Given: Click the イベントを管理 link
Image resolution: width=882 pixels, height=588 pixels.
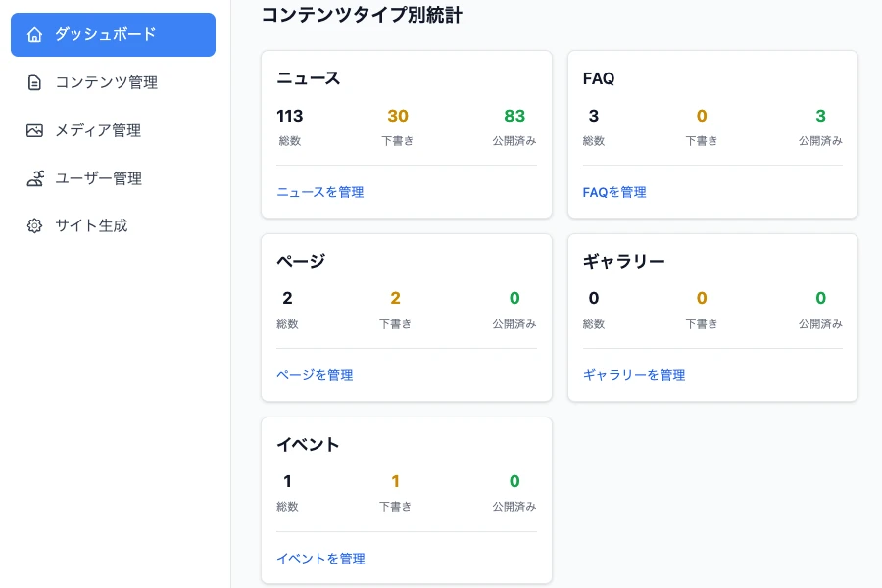Looking at the screenshot, I should pos(320,559).
